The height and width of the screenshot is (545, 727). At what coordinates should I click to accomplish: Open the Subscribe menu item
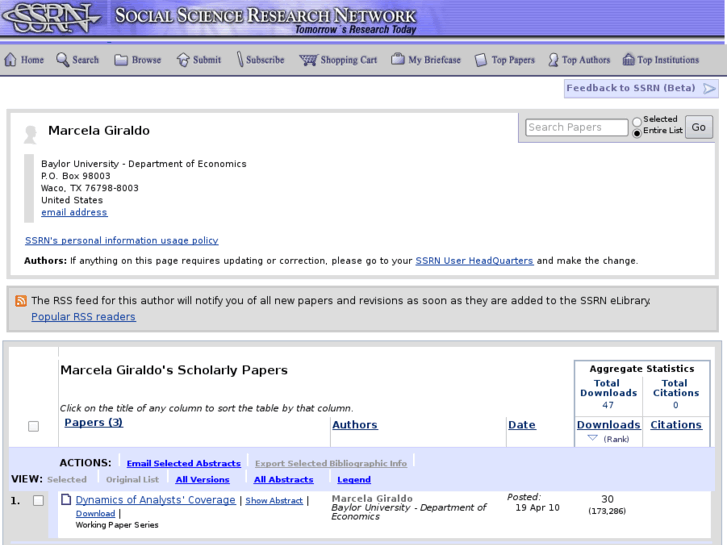pyautogui.click(x=265, y=60)
